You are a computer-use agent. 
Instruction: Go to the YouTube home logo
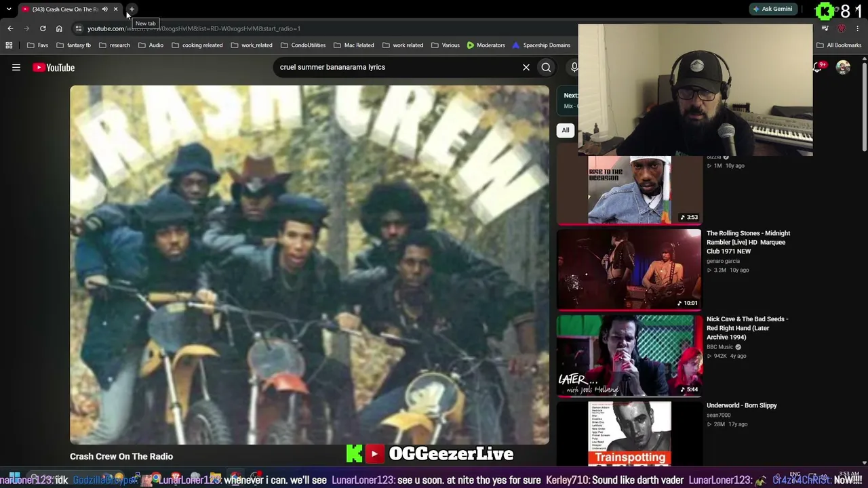point(54,67)
